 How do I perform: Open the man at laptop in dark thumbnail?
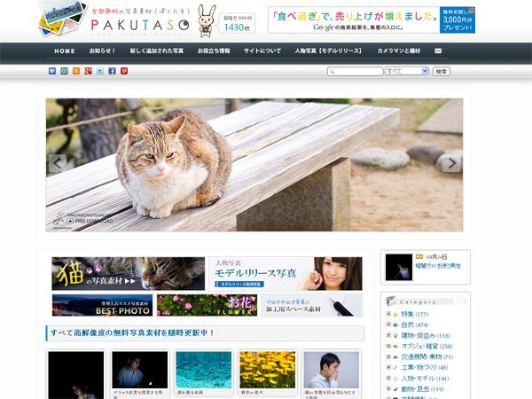(140, 370)
